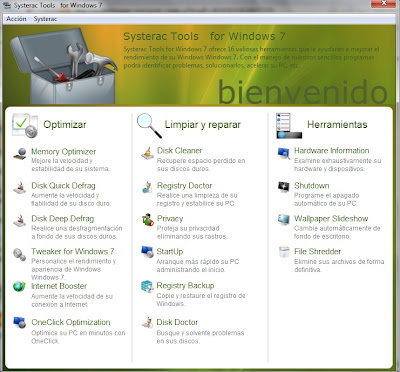Image resolution: width=400 pixels, height=372 pixels.
Task: Click the bienvenido banner text
Action: click(x=302, y=92)
